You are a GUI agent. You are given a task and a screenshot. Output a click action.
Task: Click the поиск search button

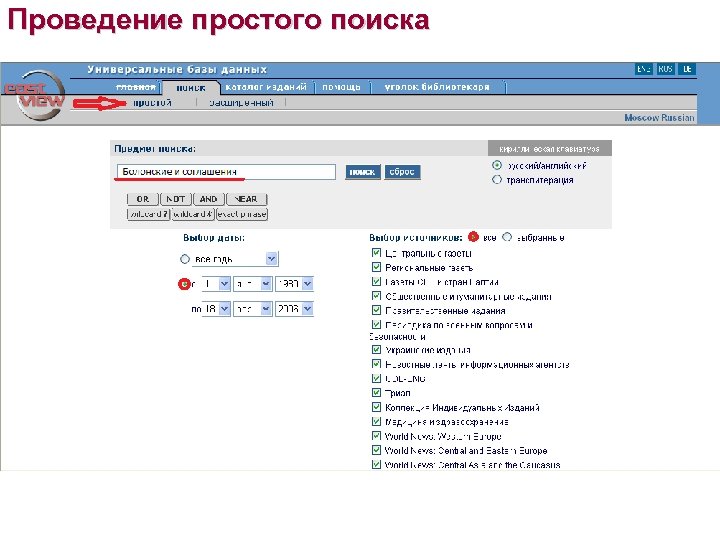363,172
